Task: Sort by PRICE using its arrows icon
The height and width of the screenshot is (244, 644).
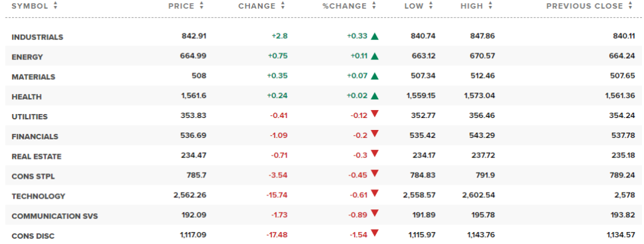Action: [201, 6]
